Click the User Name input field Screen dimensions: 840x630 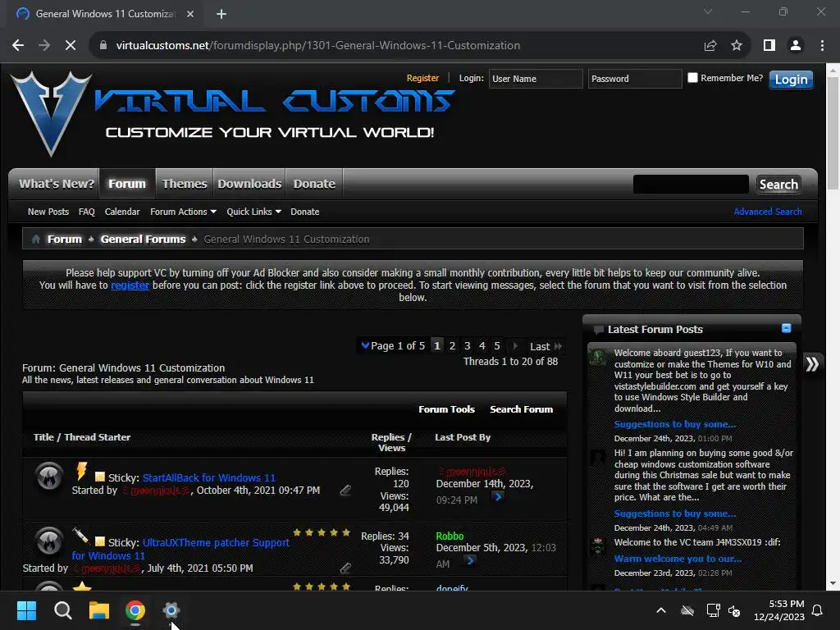pos(535,79)
